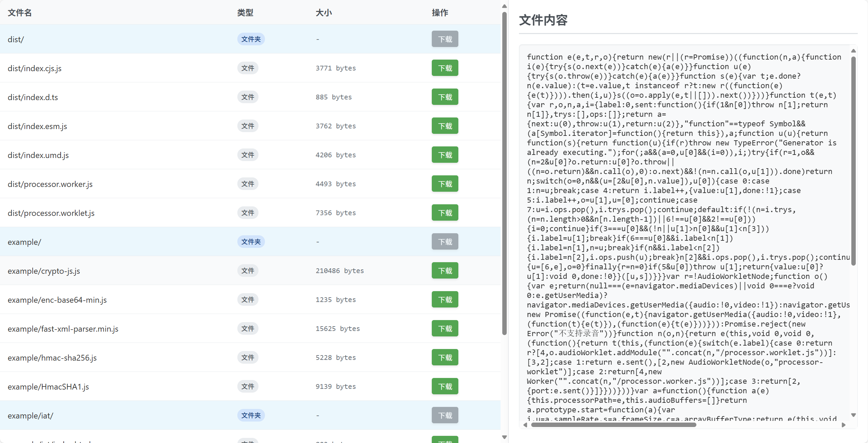
Task: Download dist/index.d.ts file
Action: 445,97
